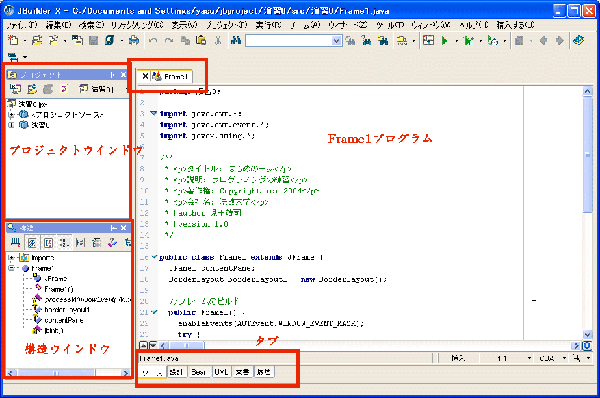Click the editor vertical scrollbar thumb

pyautogui.click(x=587, y=155)
